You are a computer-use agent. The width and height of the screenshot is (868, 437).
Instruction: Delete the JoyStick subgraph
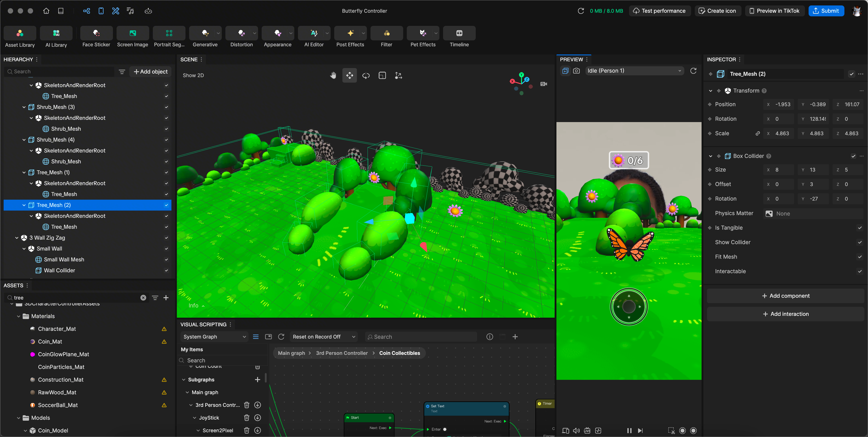pos(246,418)
